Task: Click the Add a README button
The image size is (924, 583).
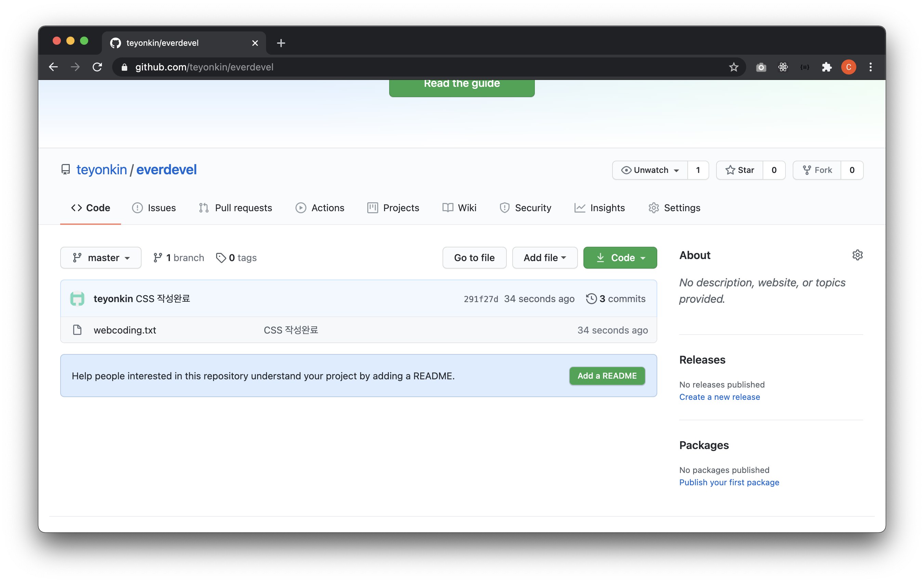Action: (607, 376)
